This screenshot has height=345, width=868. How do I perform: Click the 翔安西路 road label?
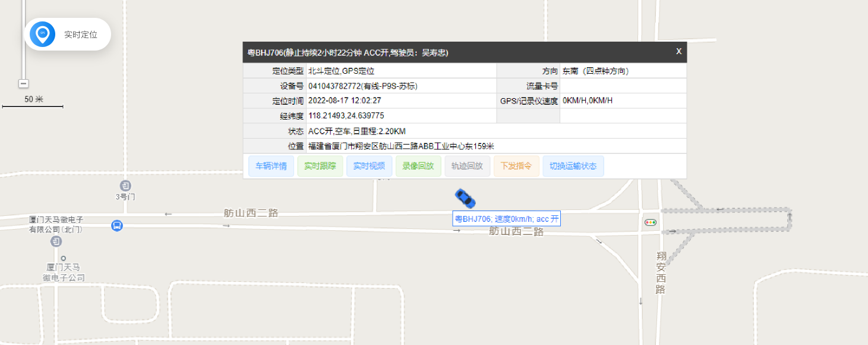660,272
